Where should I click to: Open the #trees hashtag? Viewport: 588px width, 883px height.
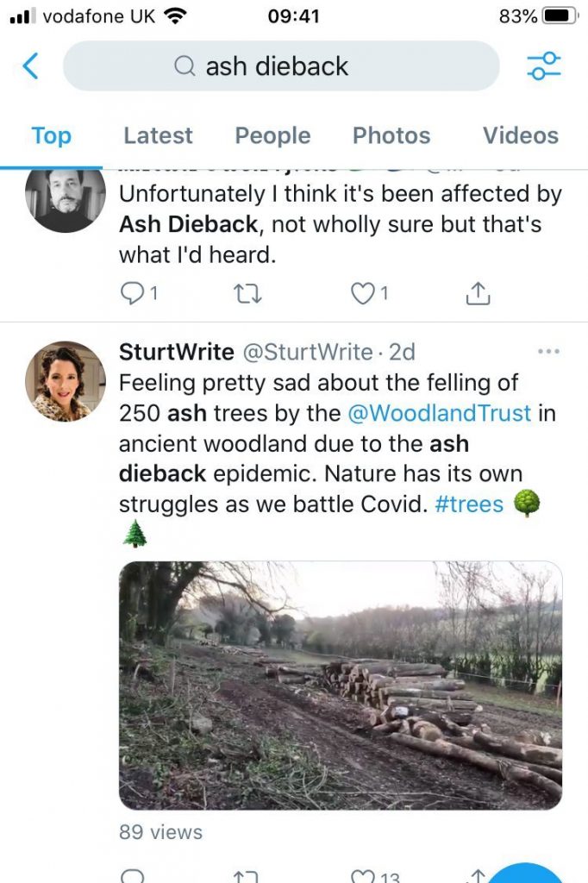(469, 504)
